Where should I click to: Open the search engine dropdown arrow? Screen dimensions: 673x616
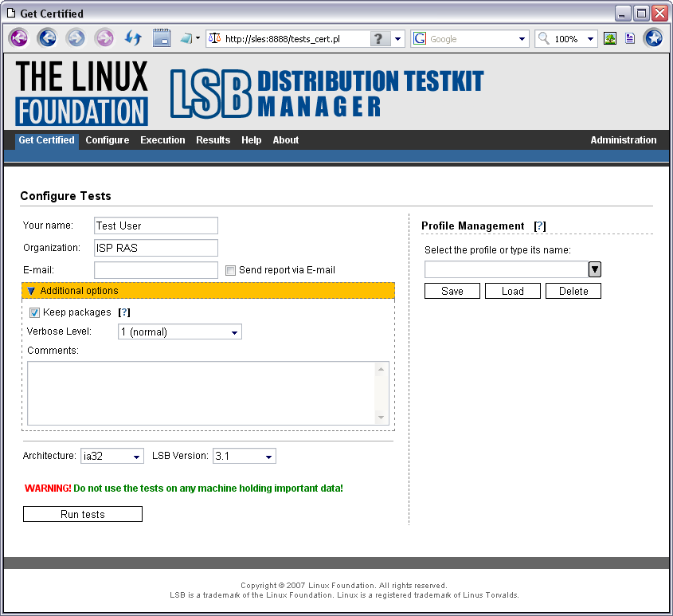[522, 39]
